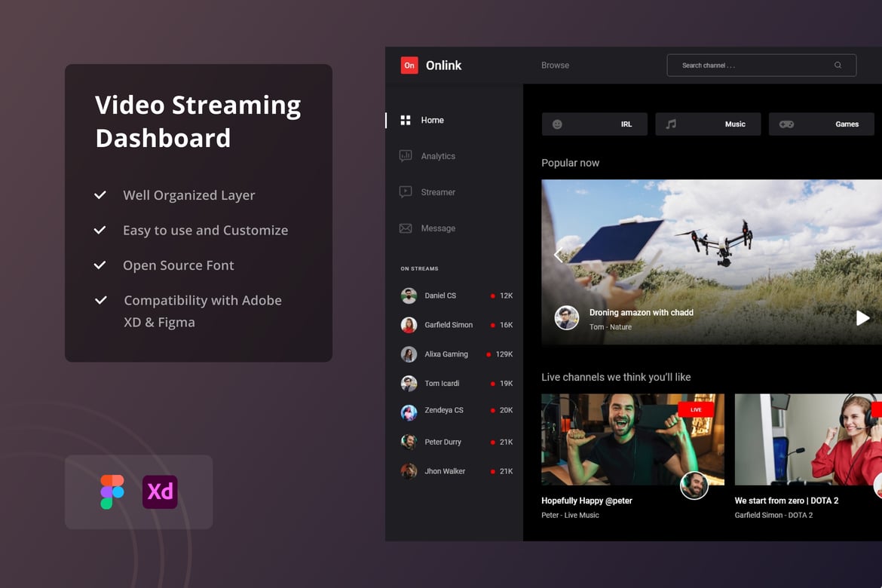This screenshot has height=588, width=882.
Task: Click the Streamer play-bubble icon
Action: pos(405,192)
